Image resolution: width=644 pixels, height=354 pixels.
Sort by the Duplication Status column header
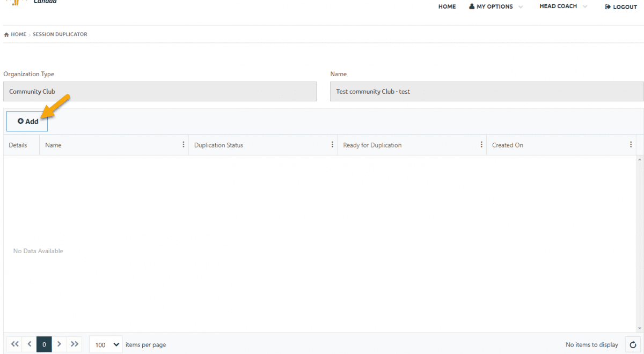pos(219,145)
